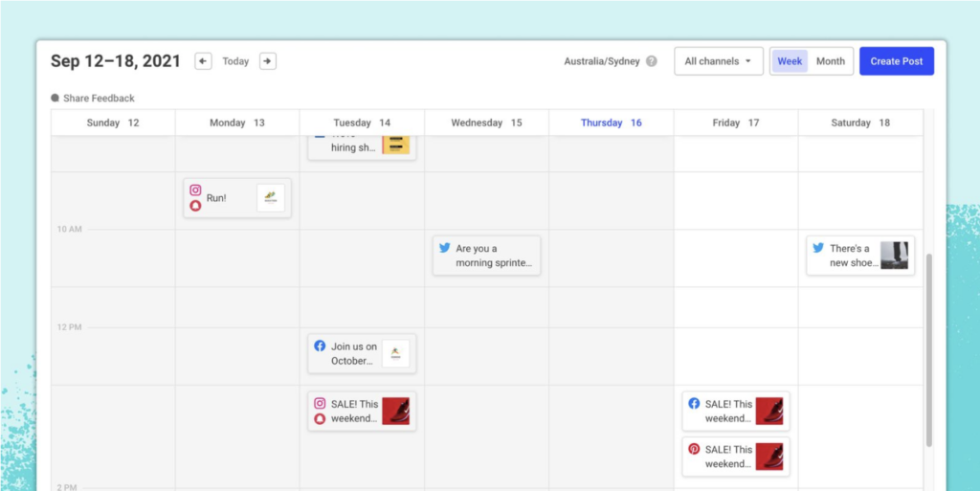
Task: Click reminder bell on Tuesday SALE post
Action: (320, 418)
